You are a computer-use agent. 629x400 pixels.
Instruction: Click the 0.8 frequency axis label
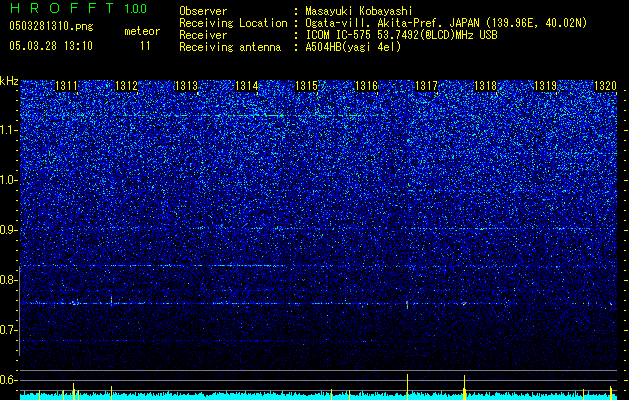coord(8,280)
